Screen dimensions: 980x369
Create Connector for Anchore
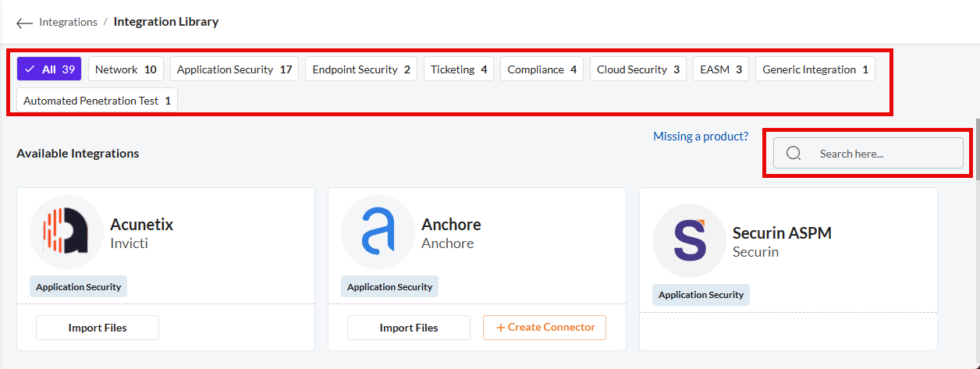[545, 328]
